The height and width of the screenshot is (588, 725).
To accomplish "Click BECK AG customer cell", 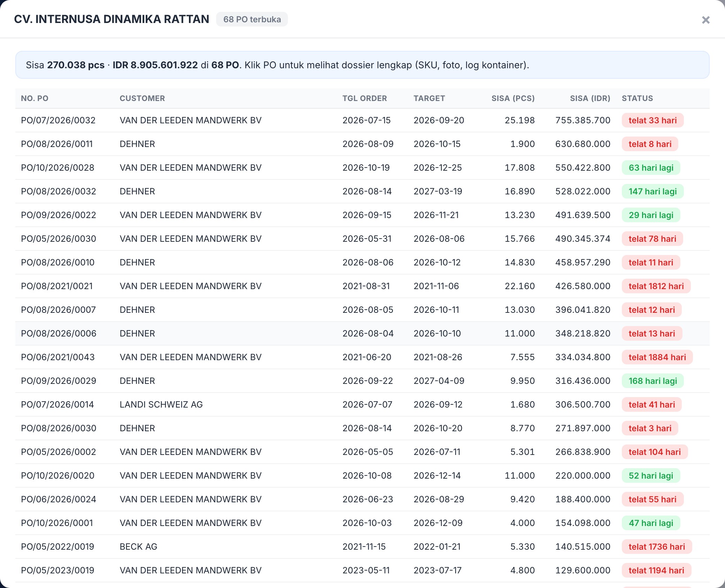I will 138,547.
